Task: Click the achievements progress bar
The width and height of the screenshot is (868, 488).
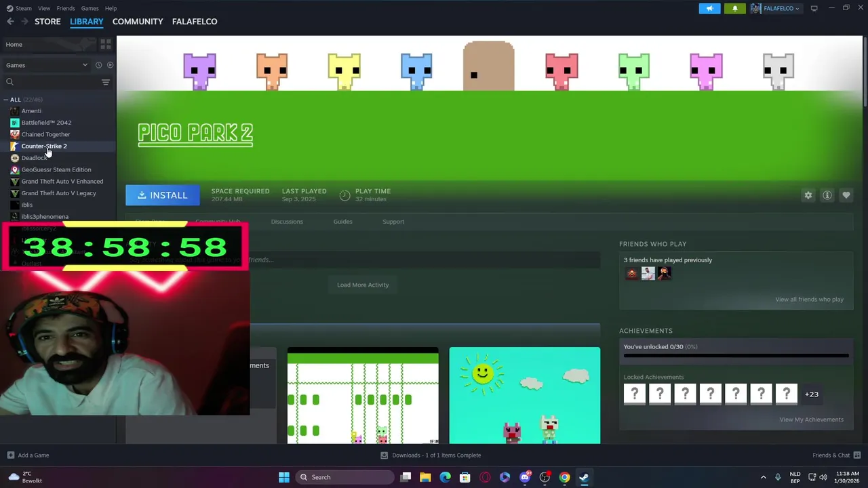Action: [736, 355]
